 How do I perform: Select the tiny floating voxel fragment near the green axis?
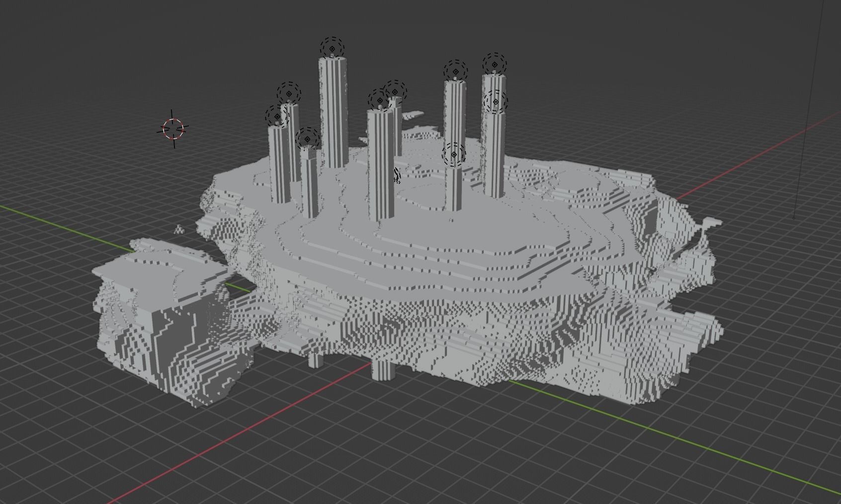[179, 229]
